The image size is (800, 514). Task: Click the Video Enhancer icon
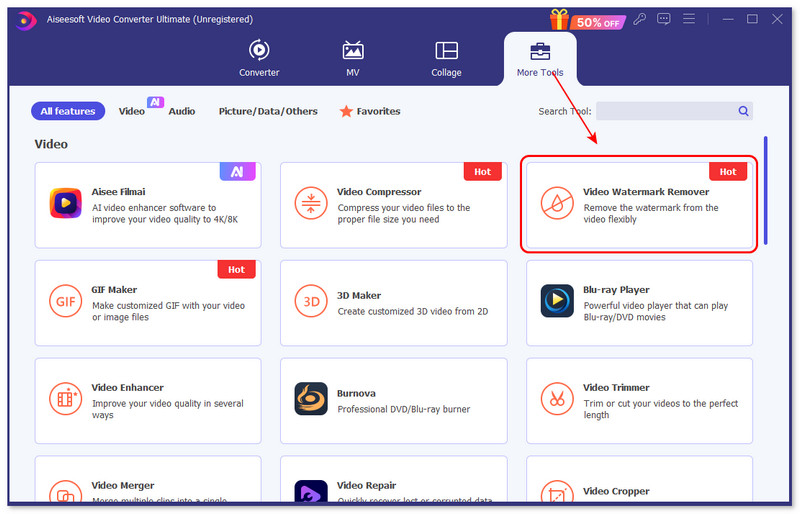click(x=65, y=399)
